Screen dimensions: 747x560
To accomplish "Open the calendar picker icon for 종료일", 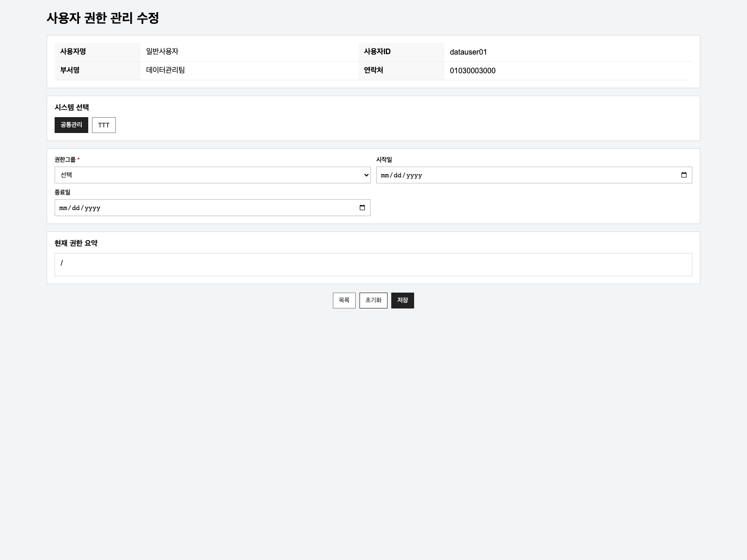I will pyautogui.click(x=362, y=208).
